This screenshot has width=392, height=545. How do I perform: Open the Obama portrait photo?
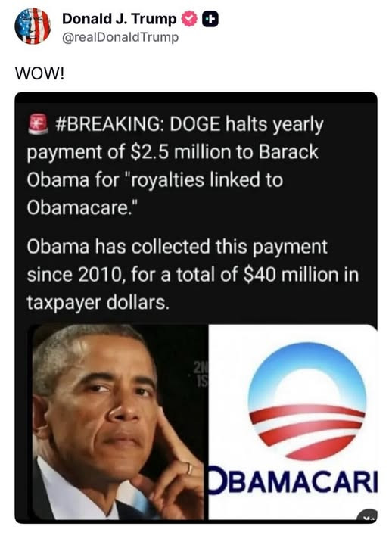tap(118, 422)
